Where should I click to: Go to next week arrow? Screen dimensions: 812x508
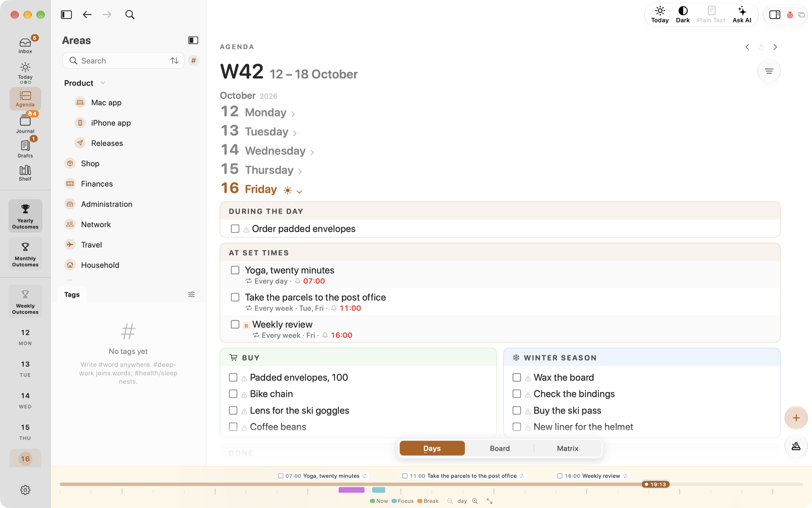tap(775, 47)
